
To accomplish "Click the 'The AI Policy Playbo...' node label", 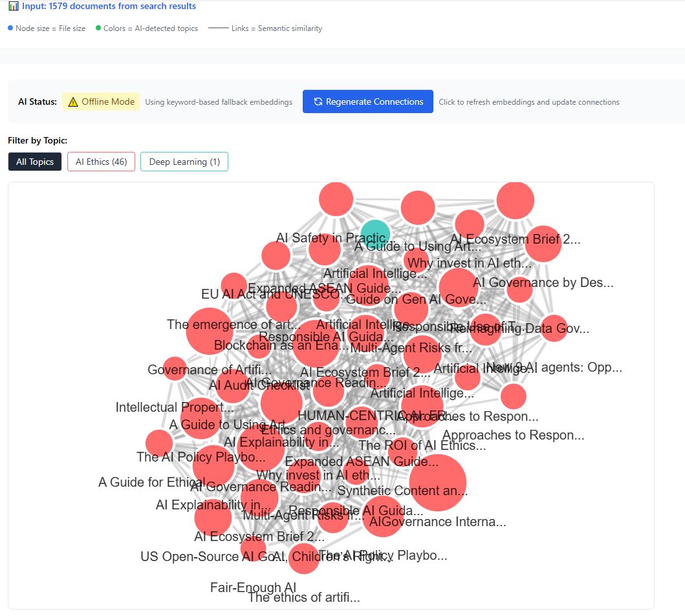I will 201,457.
